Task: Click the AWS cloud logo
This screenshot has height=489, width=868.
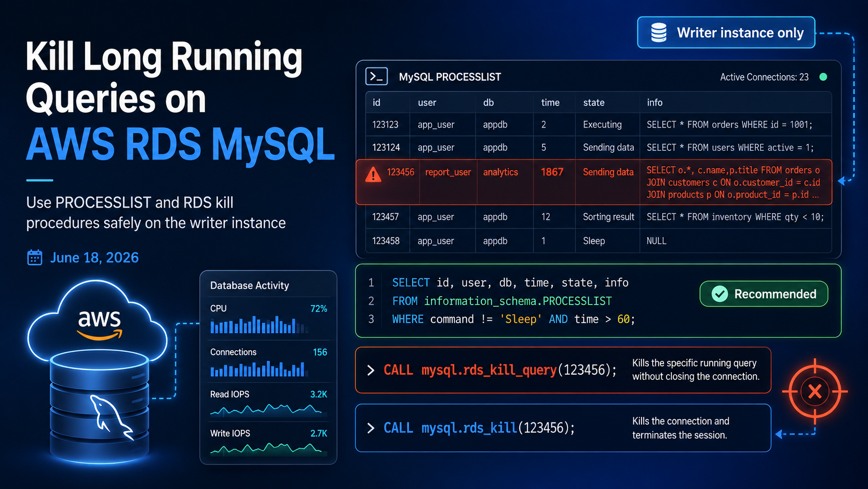Action: [x=99, y=322]
